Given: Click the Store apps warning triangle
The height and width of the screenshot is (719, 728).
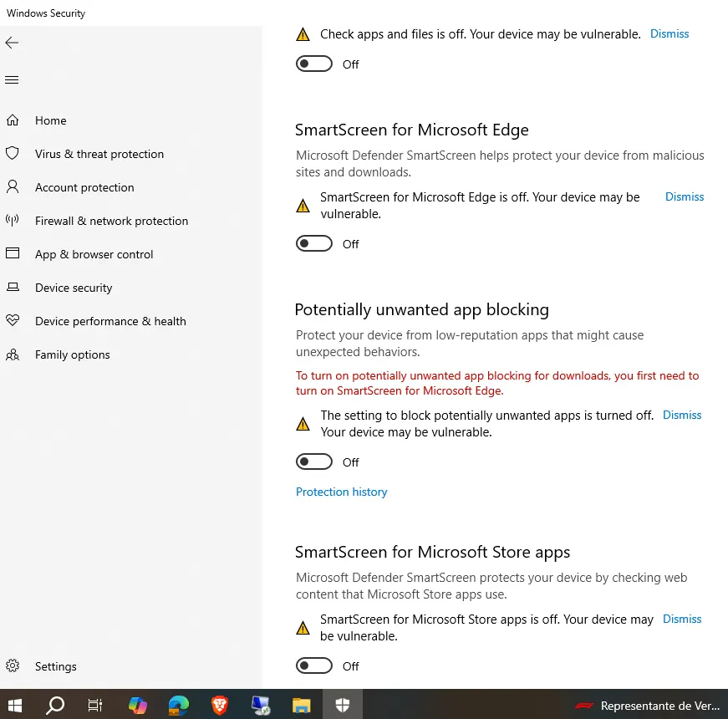Looking at the screenshot, I should click(x=303, y=628).
